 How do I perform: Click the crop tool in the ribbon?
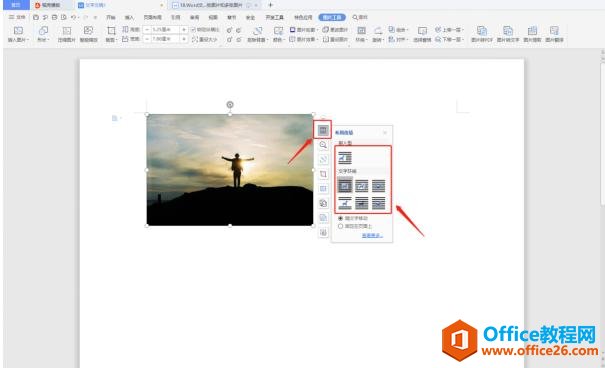point(111,34)
